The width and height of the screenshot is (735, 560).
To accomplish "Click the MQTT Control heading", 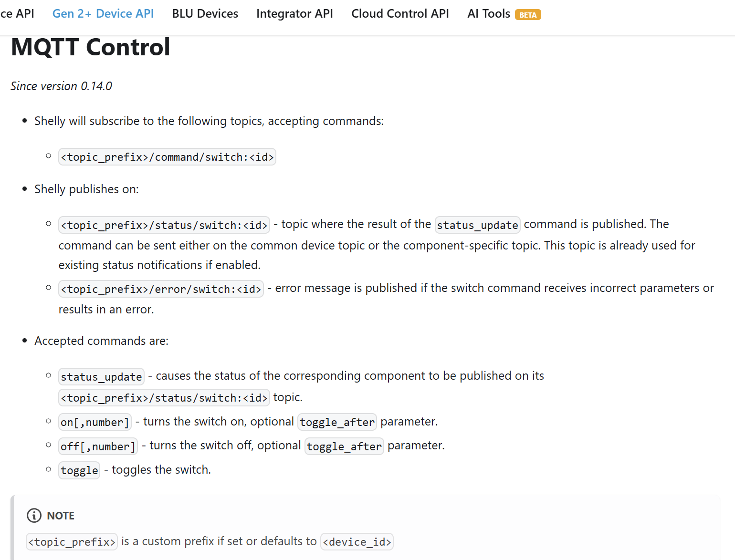I will (91, 47).
